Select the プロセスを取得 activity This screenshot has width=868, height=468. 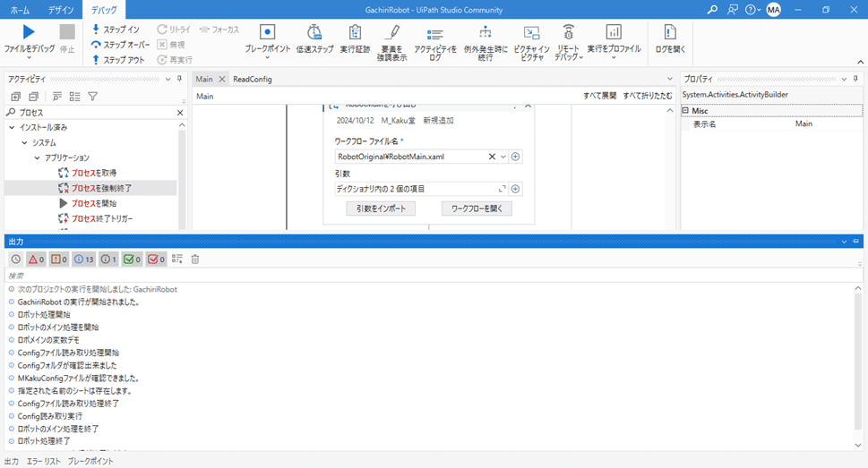coord(88,173)
